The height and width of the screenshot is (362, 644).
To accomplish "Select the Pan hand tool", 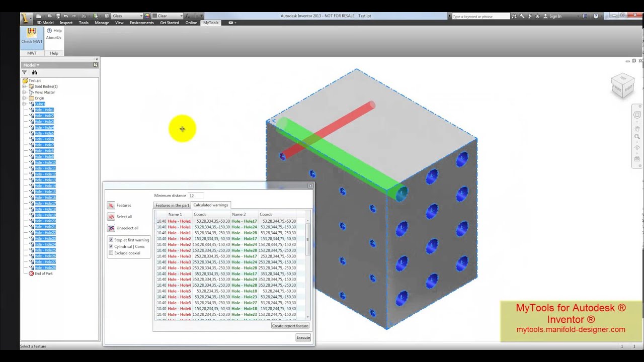I will pyautogui.click(x=637, y=128).
